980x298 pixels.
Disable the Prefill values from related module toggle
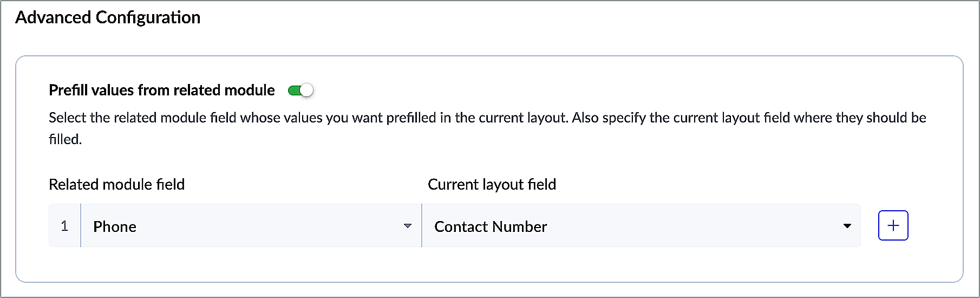(x=300, y=90)
